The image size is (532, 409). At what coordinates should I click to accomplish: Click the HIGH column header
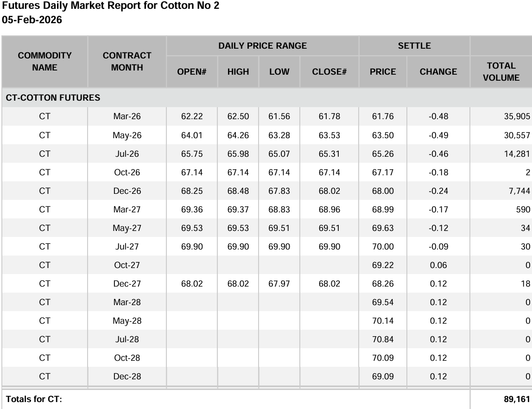coord(238,72)
